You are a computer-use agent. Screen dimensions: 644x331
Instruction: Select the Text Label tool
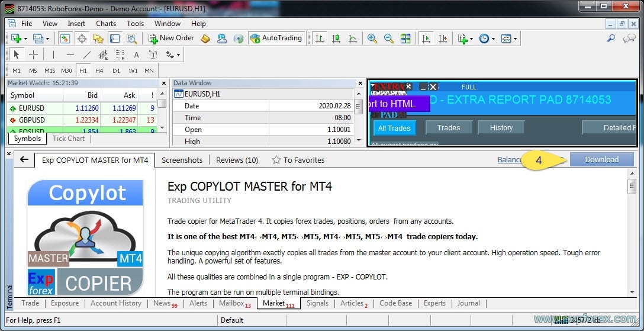153,54
